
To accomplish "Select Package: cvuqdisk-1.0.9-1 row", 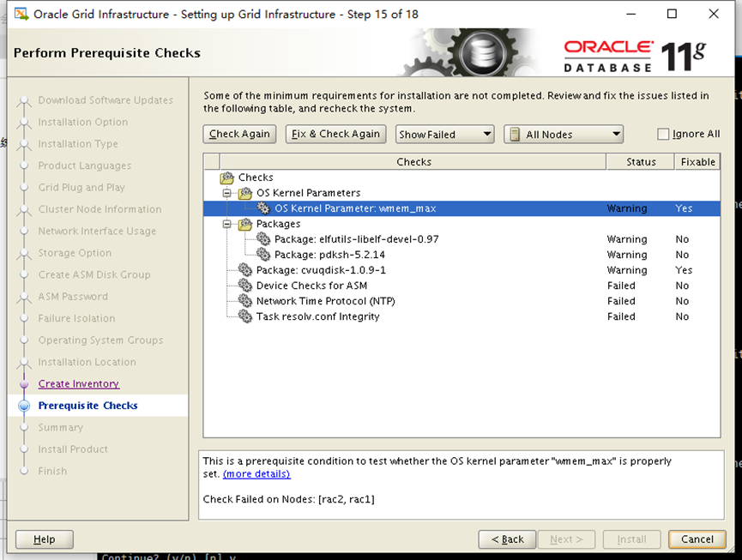I will click(461, 270).
